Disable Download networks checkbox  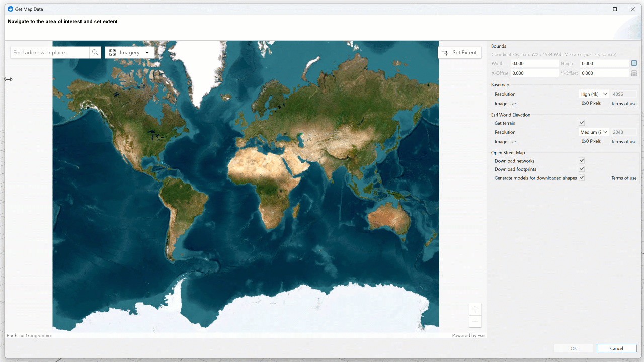point(582,161)
